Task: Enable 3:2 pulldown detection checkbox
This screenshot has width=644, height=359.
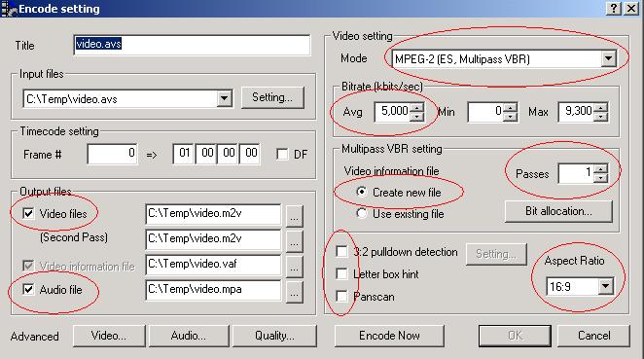Action: click(x=341, y=251)
